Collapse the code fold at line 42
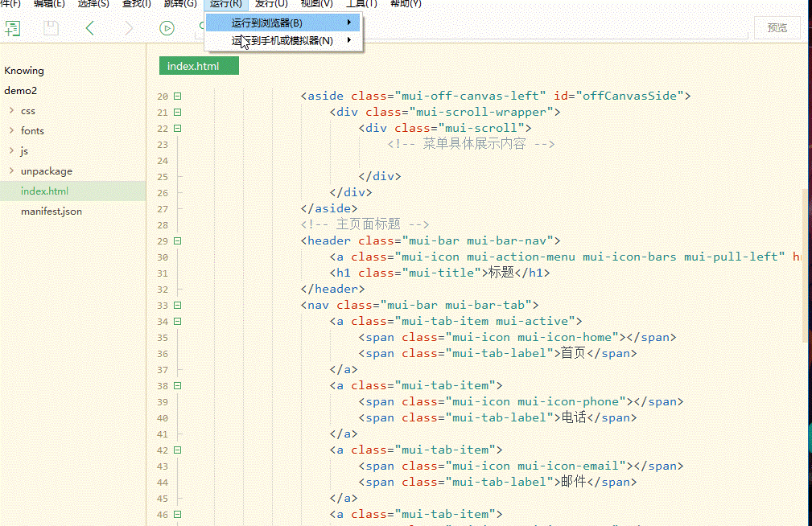The height and width of the screenshot is (526, 812). [x=177, y=450]
